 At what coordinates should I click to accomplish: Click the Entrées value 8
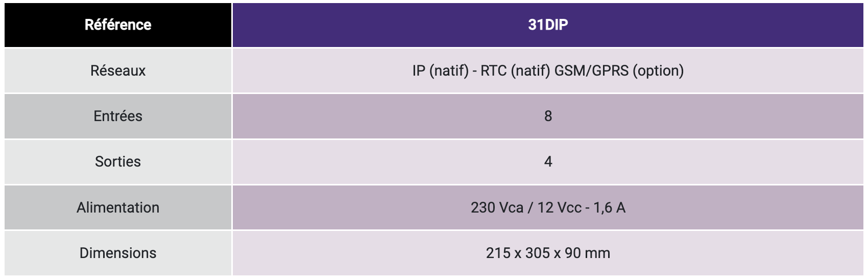click(x=548, y=116)
